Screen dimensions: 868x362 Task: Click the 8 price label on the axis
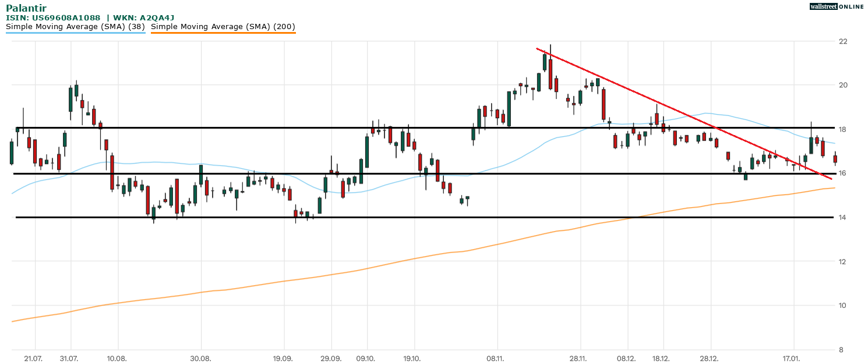(x=841, y=350)
